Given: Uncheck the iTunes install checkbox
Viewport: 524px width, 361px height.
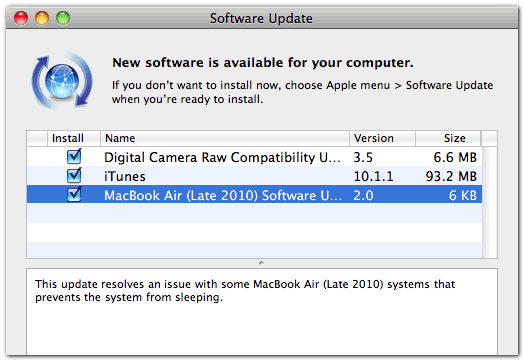Looking at the screenshot, I should point(74,175).
